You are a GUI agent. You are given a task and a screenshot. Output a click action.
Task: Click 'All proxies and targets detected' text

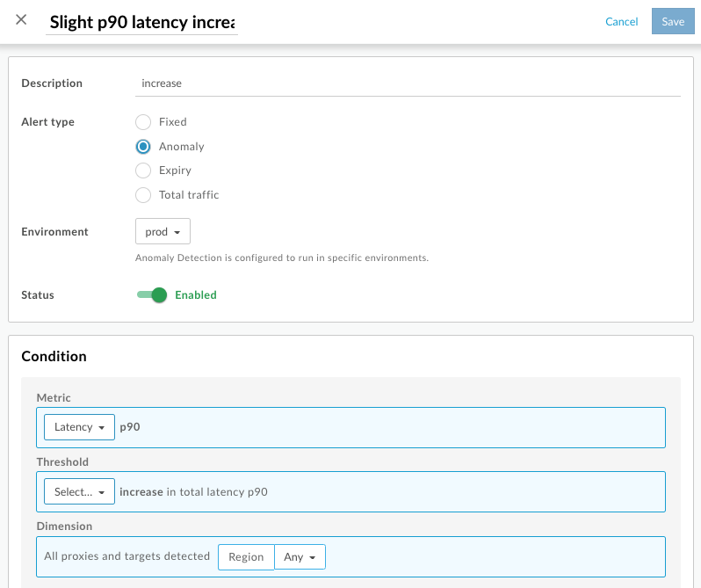(127, 556)
